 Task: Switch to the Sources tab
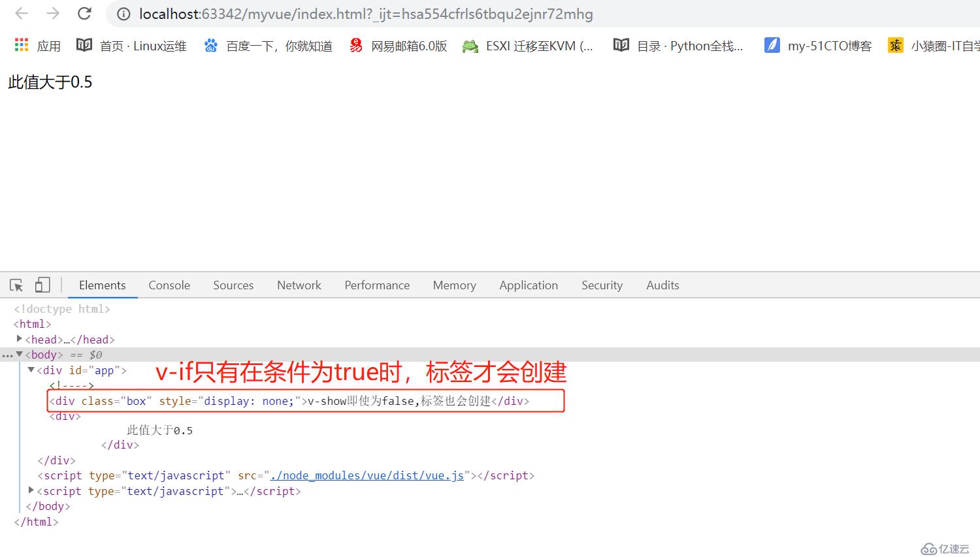pos(233,285)
